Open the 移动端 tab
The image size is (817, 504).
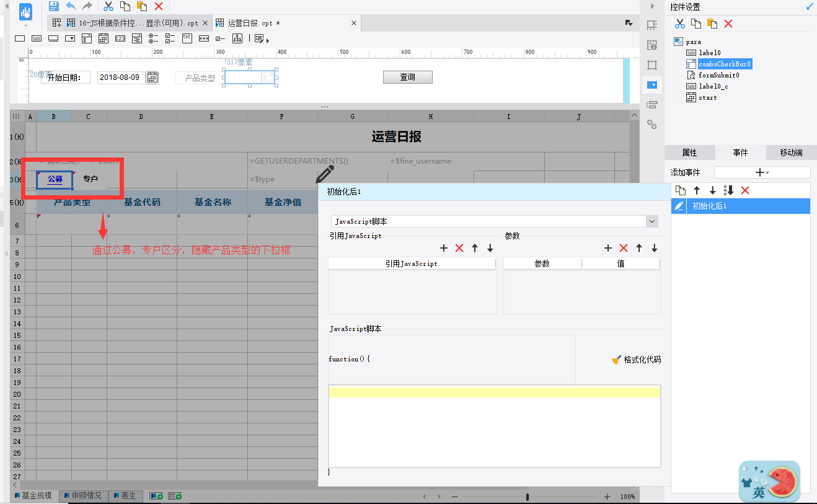(791, 153)
